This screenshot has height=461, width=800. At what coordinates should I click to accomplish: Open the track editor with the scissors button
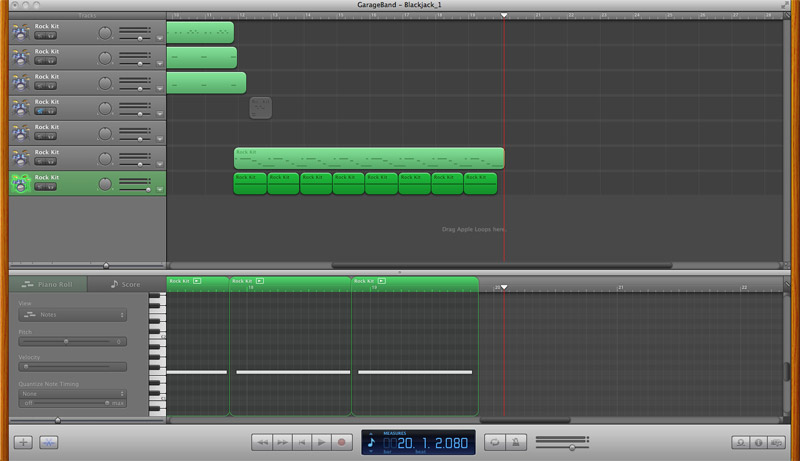coord(48,442)
